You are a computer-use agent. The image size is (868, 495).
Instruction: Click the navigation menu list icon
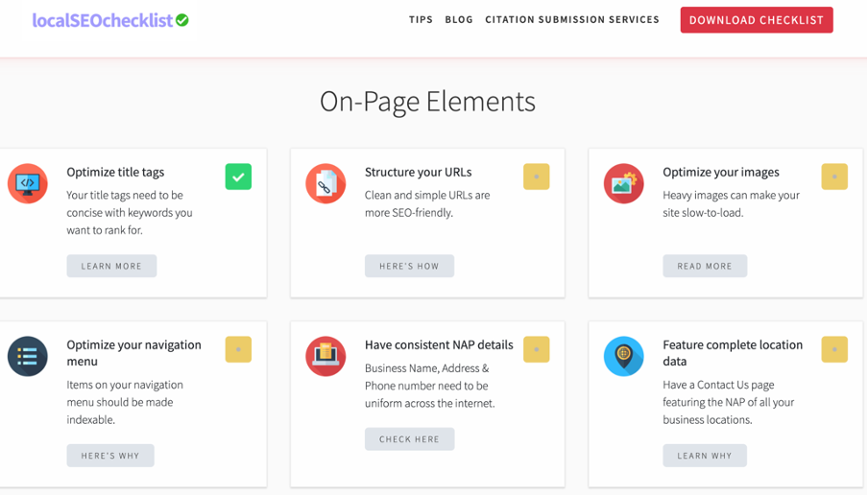pos(28,356)
